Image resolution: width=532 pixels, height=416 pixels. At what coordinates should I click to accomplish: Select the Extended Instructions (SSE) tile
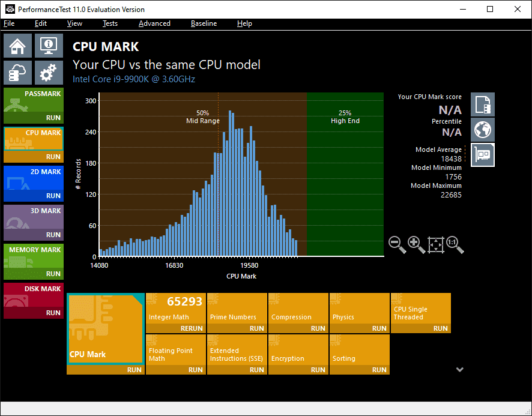[x=237, y=350]
